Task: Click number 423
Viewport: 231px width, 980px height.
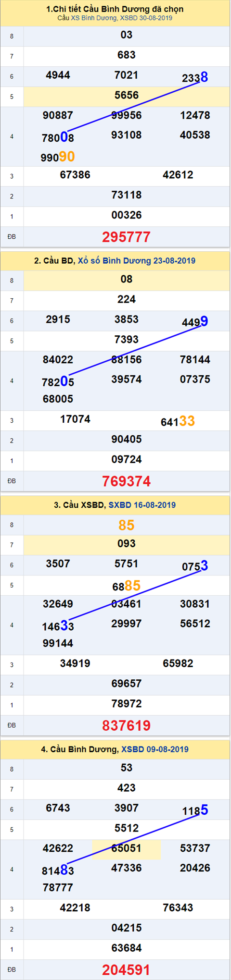Action: pyautogui.click(x=127, y=788)
